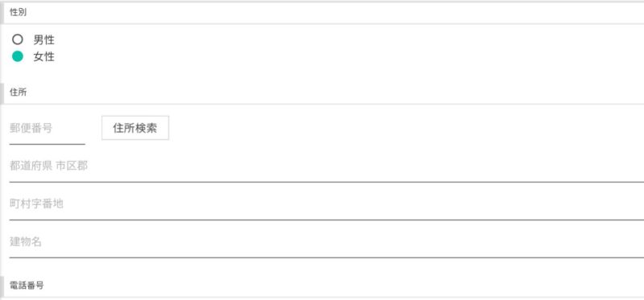The width and height of the screenshot is (644, 300).
Task: Click the 女性 label text
Action: [x=44, y=56]
